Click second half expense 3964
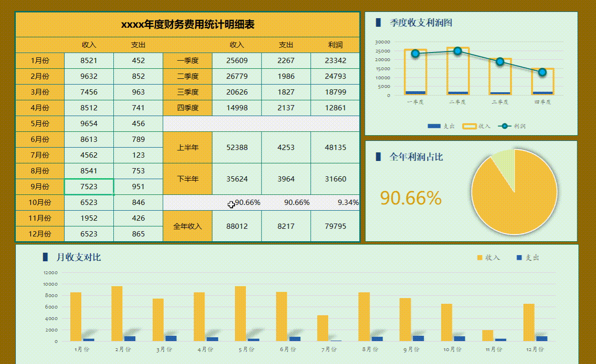The height and width of the screenshot is (364, 596). (x=286, y=179)
